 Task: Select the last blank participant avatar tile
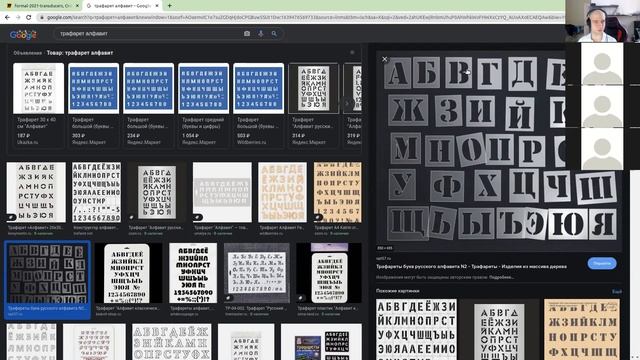pos(602,149)
